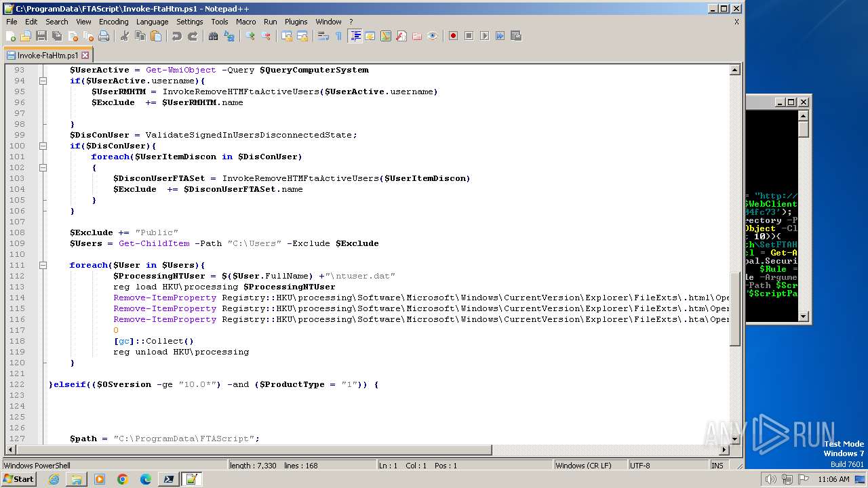868x488 pixels.
Task: Click the editor vertical scrollbar up arrow
Action: click(x=735, y=70)
